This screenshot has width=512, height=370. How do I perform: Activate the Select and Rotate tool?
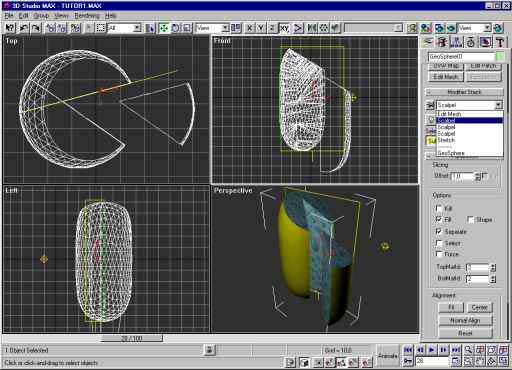click(x=175, y=28)
